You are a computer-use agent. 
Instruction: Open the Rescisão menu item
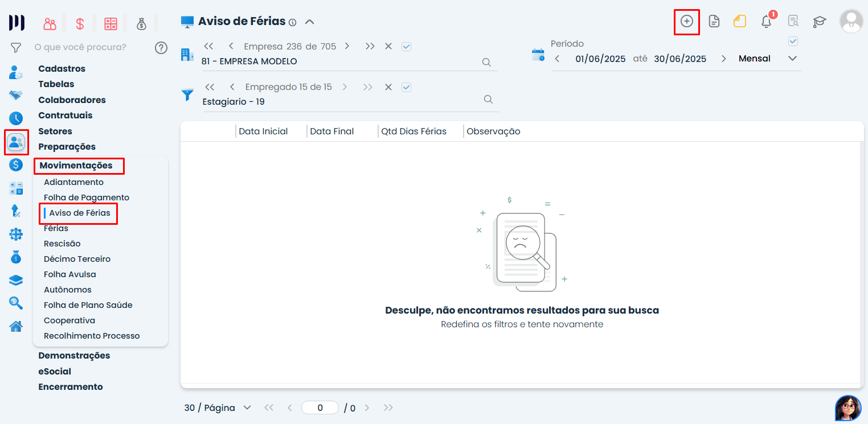coord(62,244)
